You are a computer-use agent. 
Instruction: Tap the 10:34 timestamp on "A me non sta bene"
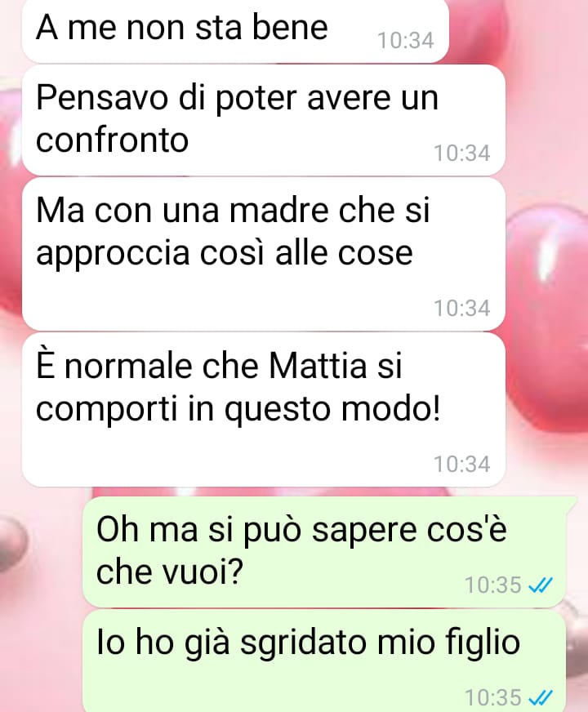(405, 40)
